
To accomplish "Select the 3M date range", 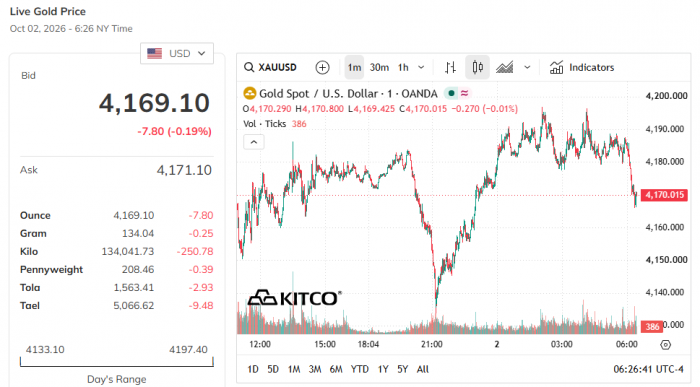I will [x=315, y=369].
